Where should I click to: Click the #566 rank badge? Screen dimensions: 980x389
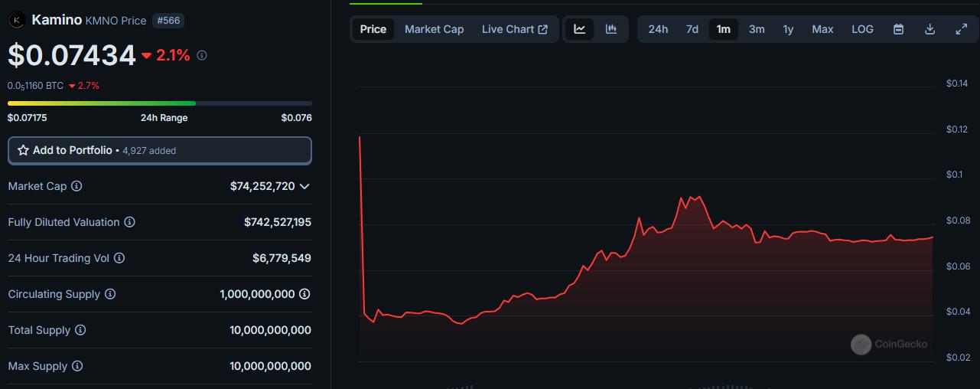(x=168, y=21)
